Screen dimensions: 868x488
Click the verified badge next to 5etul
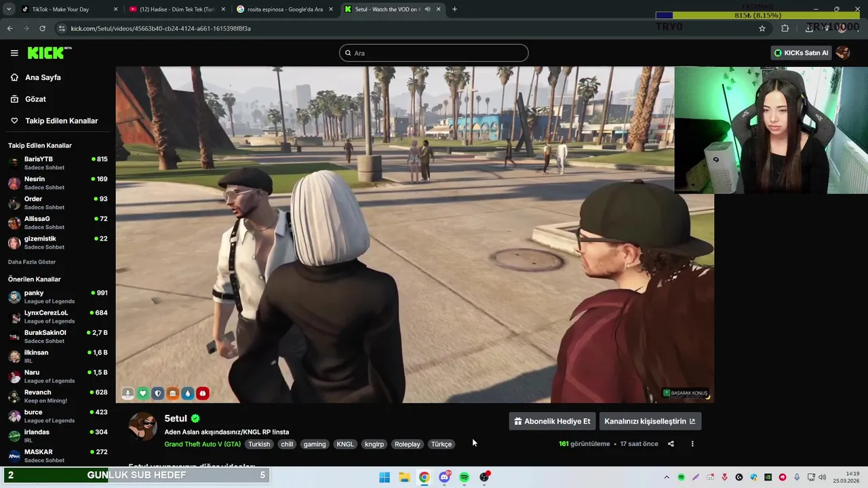tap(195, 419)
